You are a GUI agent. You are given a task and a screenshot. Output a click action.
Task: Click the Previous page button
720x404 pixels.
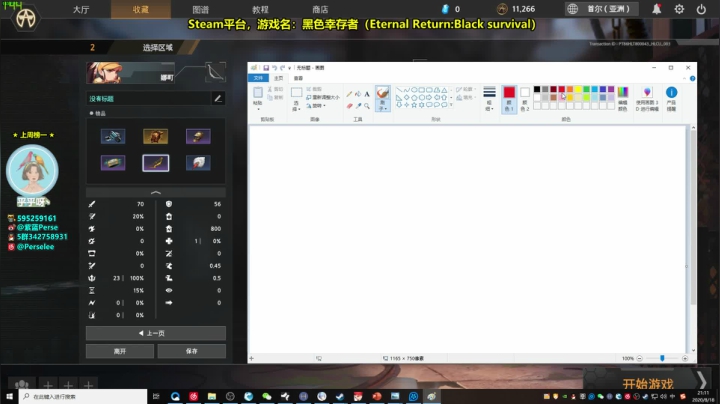[x=156, y=333]
